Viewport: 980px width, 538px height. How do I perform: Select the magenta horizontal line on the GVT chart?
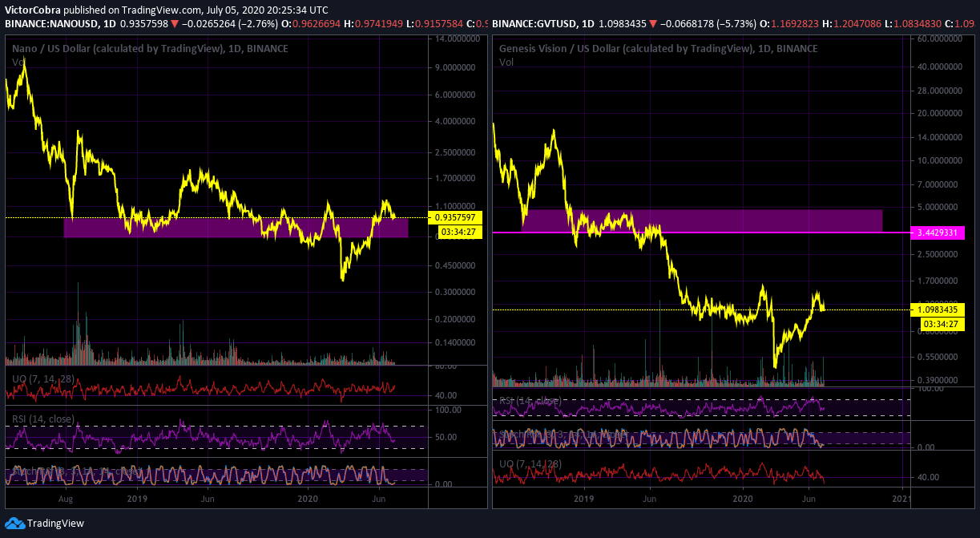click(701, 233)
